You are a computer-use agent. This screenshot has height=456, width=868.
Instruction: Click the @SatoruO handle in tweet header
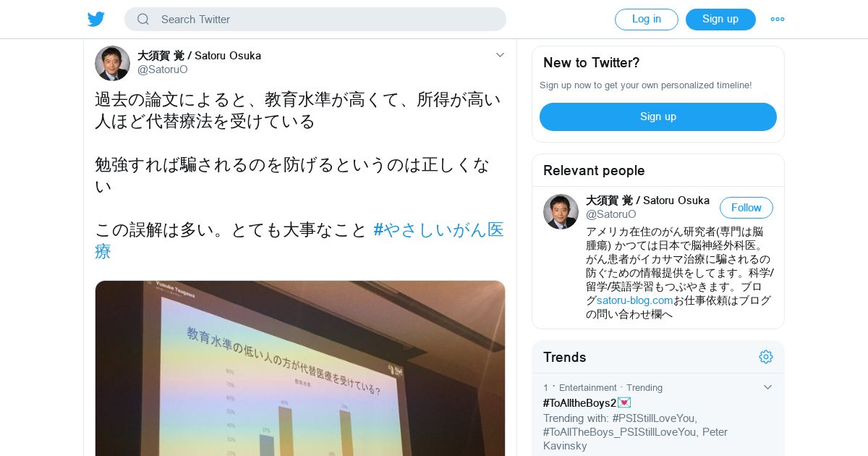[163, 69]
